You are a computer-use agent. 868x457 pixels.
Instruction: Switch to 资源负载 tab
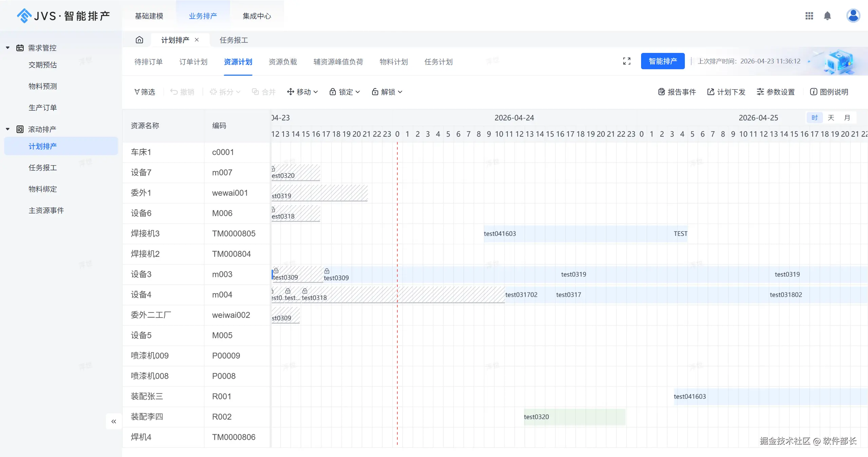pyautogui.click(x=283, y=62)
